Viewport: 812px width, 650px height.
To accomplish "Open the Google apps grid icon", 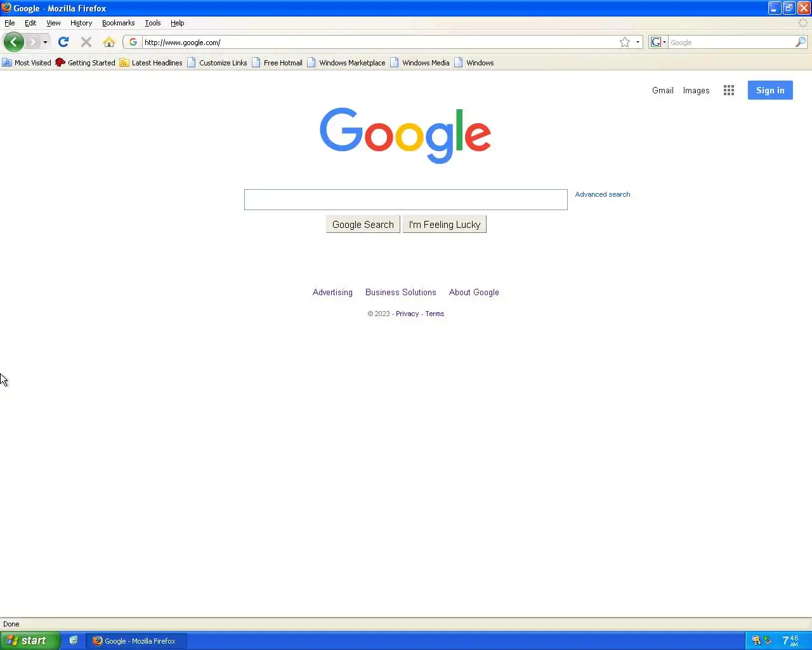I will pos(729,90).
